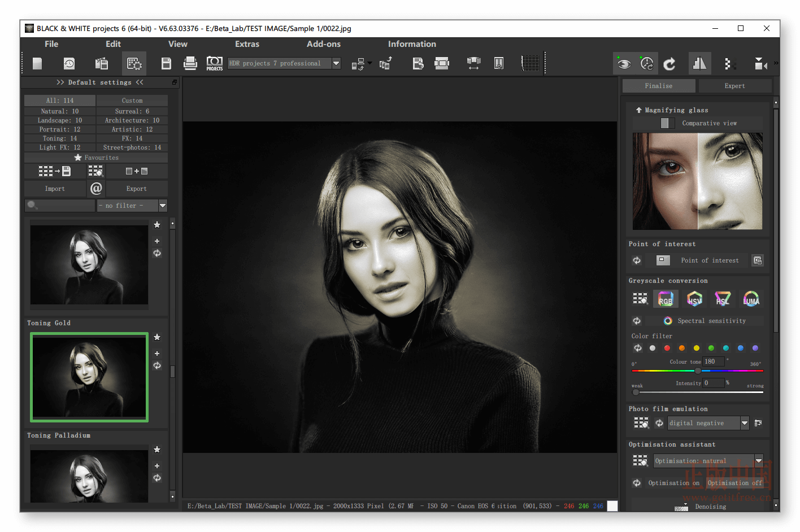Filter presets by Architecture: 10
Screen dimensions: 800x532
pos(132,120)
